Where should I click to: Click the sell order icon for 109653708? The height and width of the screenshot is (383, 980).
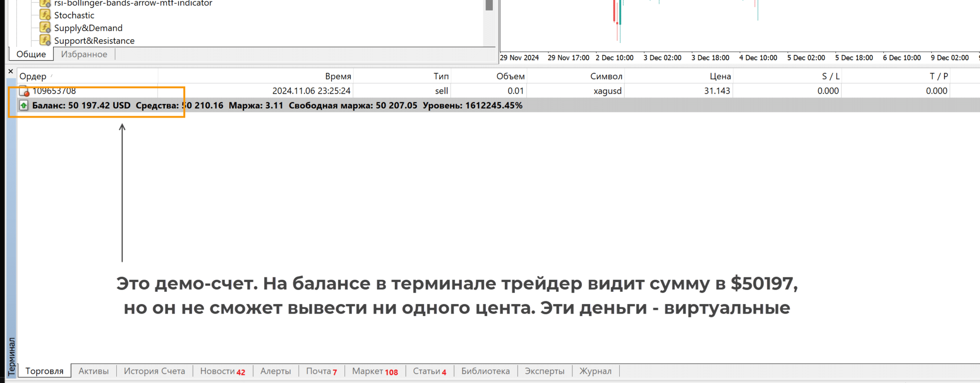click(24, 91)
